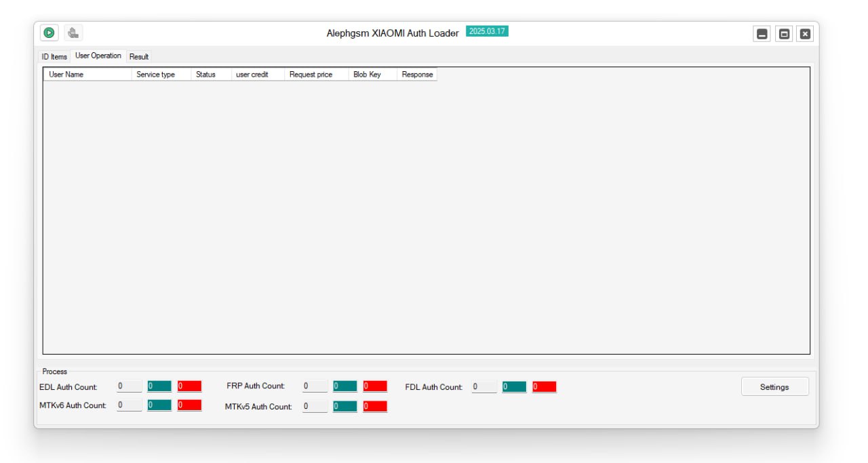Image resolution: width=868 pixels, height=463 pixels.
Task: Click the teal FRP Auth Count box
Action: 344,386
